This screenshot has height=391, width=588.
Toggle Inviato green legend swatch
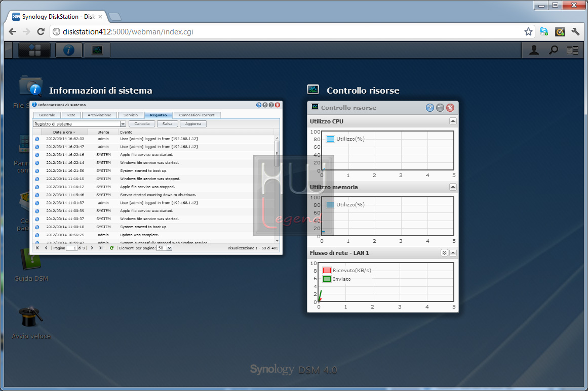(x=327, y=279)
